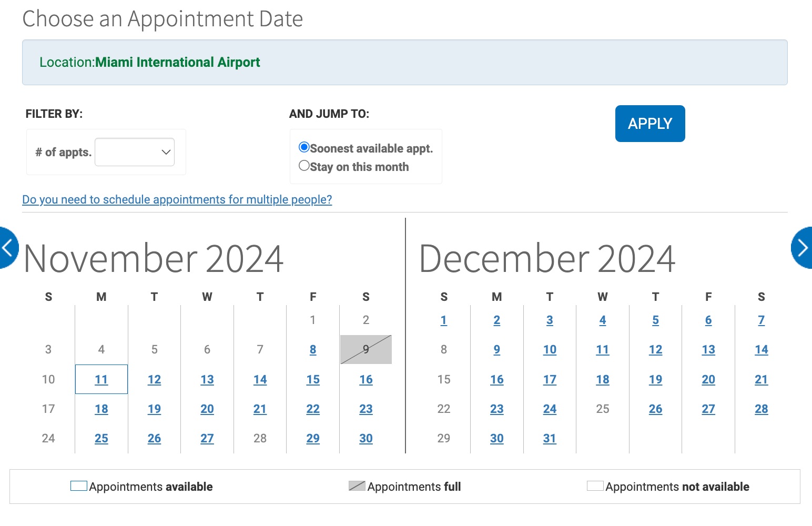Navigate to next months with right chevron
812x526 pixels.
point(803,247)
